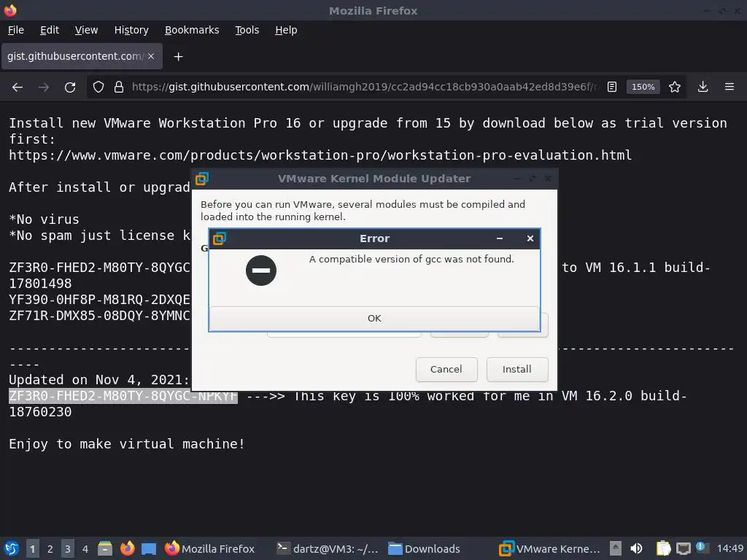Launch Firefox from panel quick launch

click(127, 548)
